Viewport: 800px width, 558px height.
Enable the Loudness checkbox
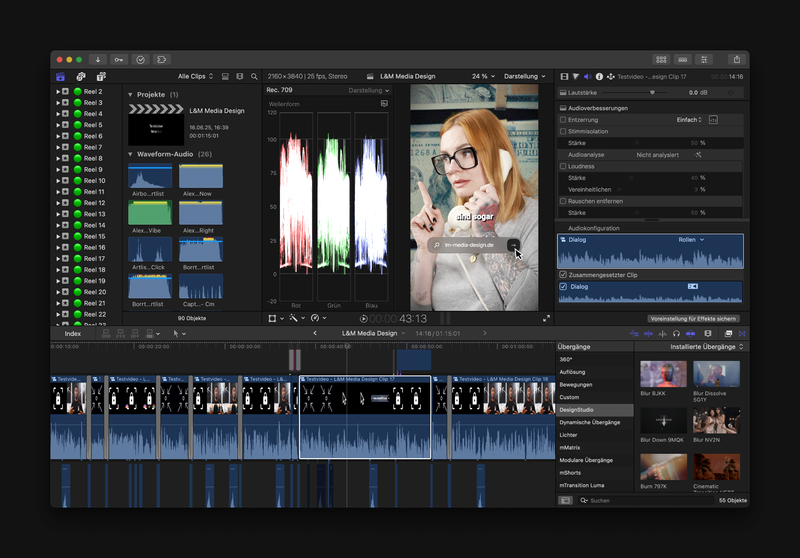tap(563, 166)
